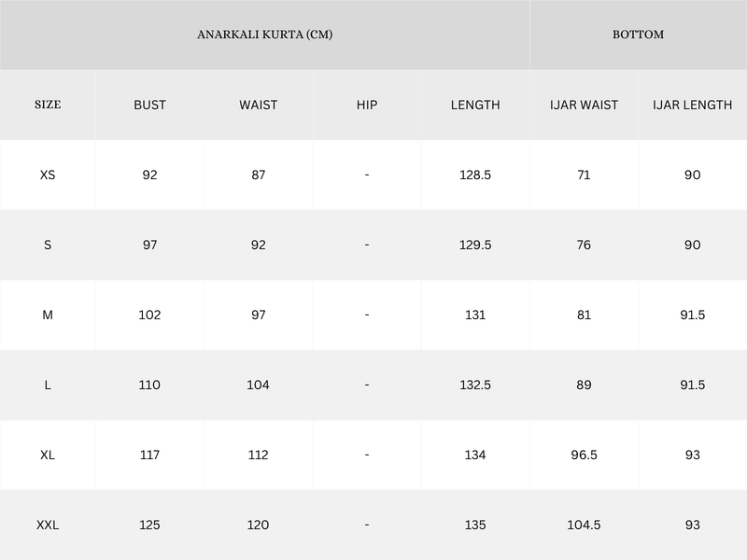Click bust value 110 for size L
The image size is (747, 560).
click(x=149, y=385)
